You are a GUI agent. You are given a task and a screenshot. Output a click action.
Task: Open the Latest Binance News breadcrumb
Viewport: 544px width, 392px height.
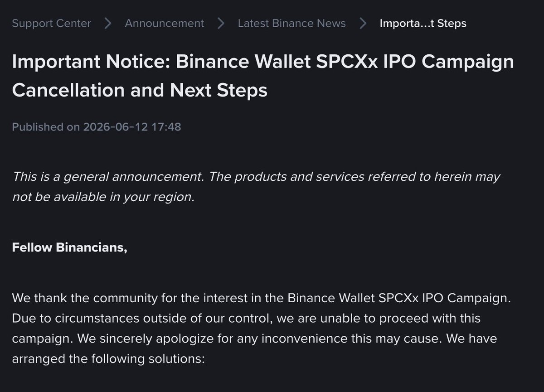[292, 23]
